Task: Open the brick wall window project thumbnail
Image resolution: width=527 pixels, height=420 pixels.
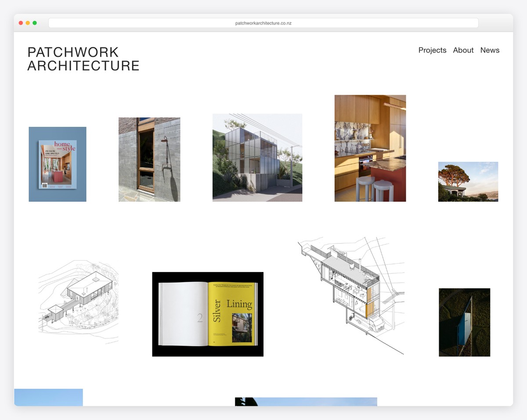Action: pyautogui.click(x=149, y=160)
